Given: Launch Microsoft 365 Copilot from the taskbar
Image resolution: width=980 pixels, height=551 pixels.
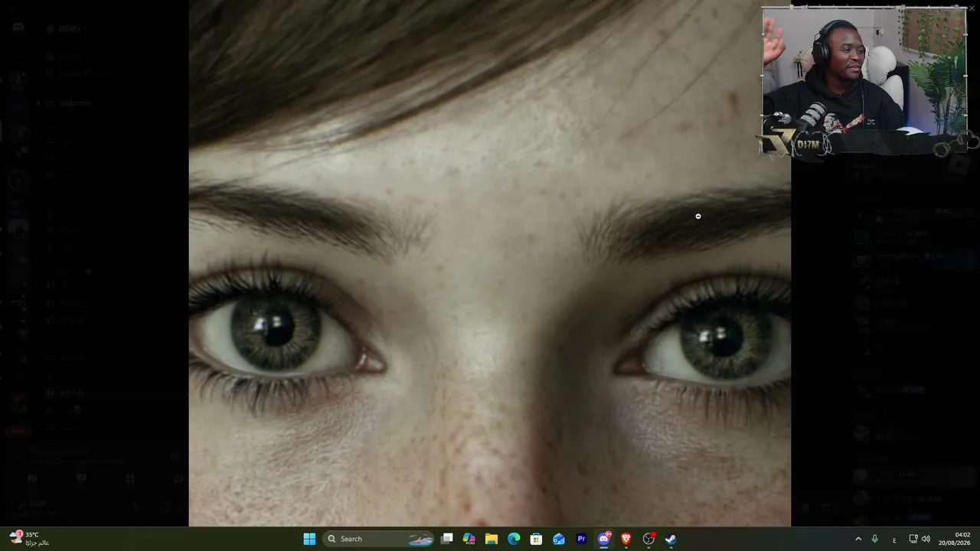Looking at the screenshot, I should pyautogui.click(x=469, y=539).
